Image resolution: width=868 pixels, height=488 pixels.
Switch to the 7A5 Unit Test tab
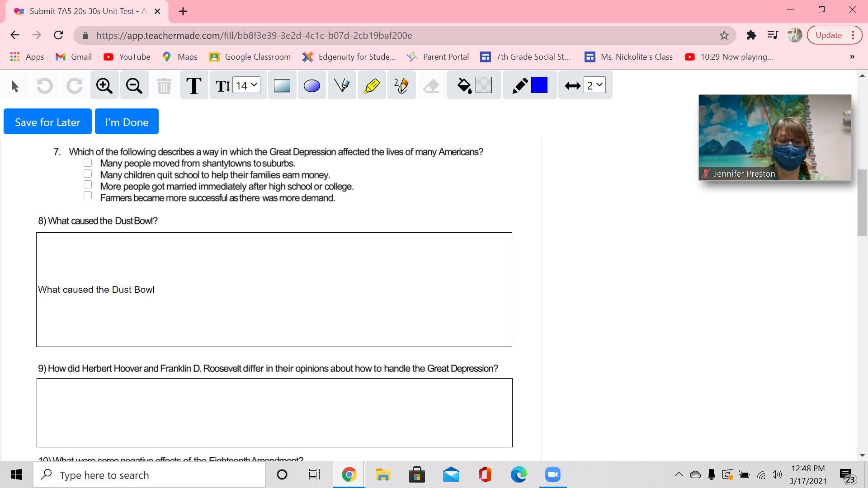pos(86,11)
